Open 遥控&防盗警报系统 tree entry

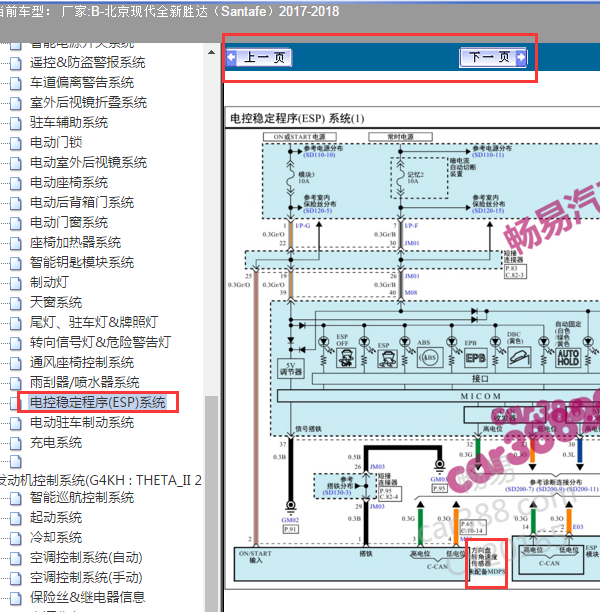(87, 62)
